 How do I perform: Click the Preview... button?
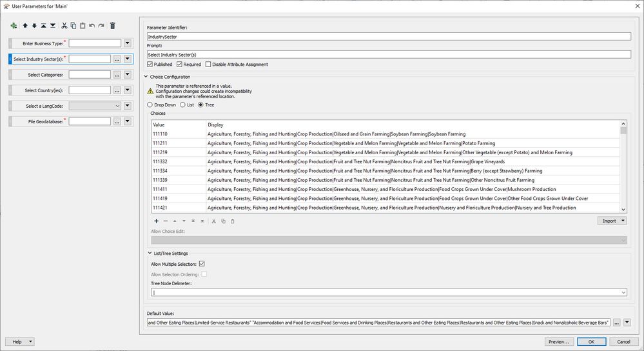pos(558,341)
